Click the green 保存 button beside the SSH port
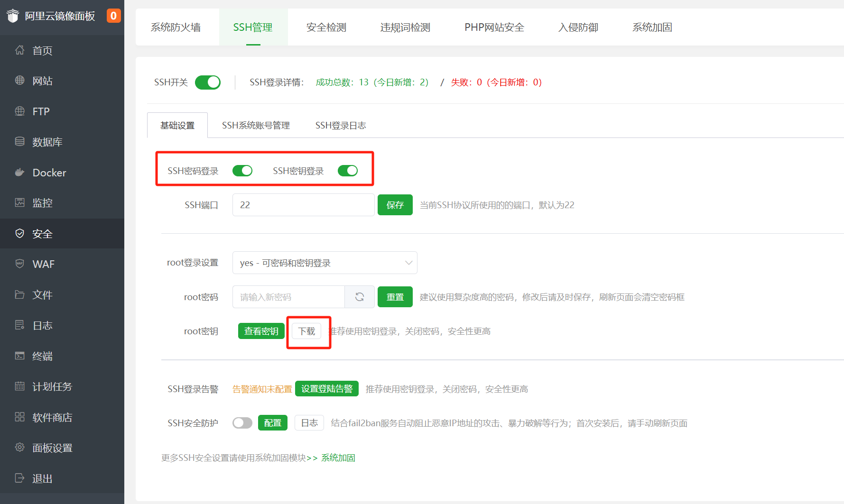Image resolution: width=844 pixels, height=504 pixels. 395,205
